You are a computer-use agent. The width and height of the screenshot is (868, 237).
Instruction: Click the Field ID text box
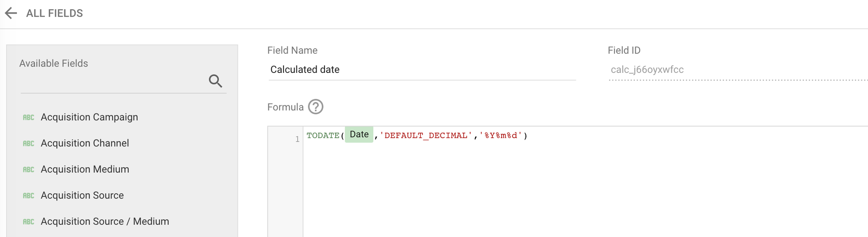pos(738,70)
